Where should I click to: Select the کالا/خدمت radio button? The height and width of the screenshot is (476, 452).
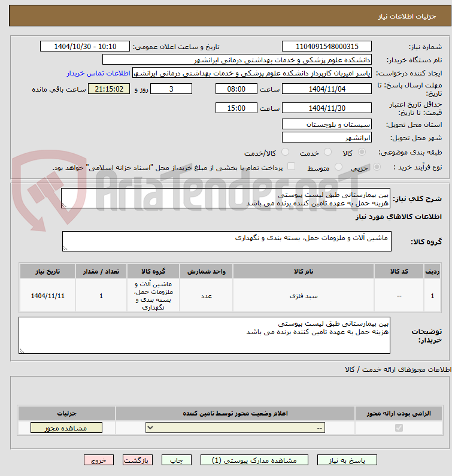pos(285,152)
